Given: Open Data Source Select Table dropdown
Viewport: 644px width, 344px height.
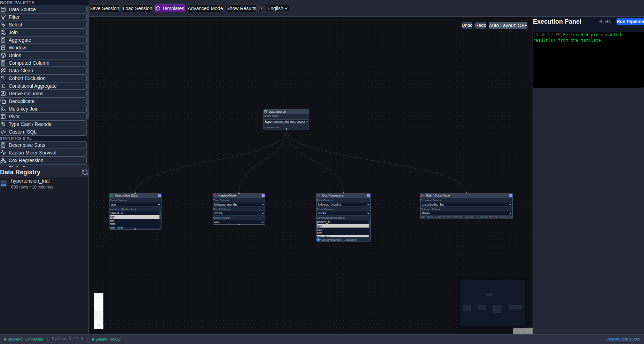Looking at the screenshot, I should tap(286, 122).
